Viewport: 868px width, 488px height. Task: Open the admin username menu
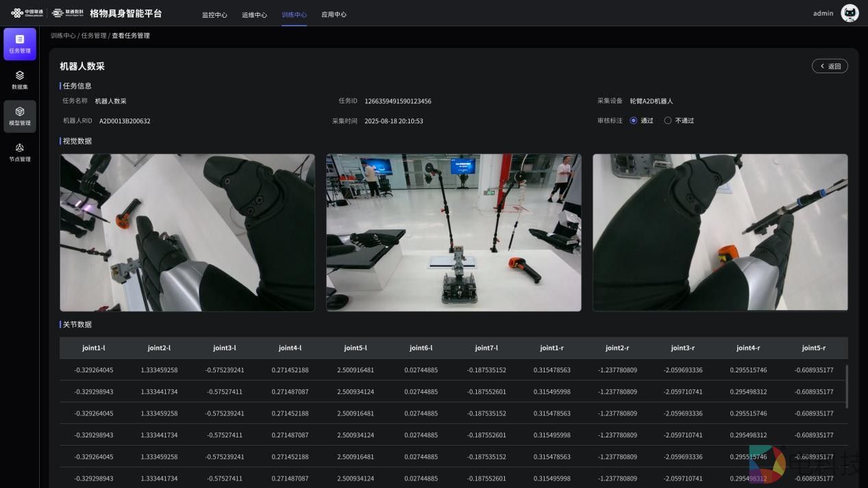(823, 13)
